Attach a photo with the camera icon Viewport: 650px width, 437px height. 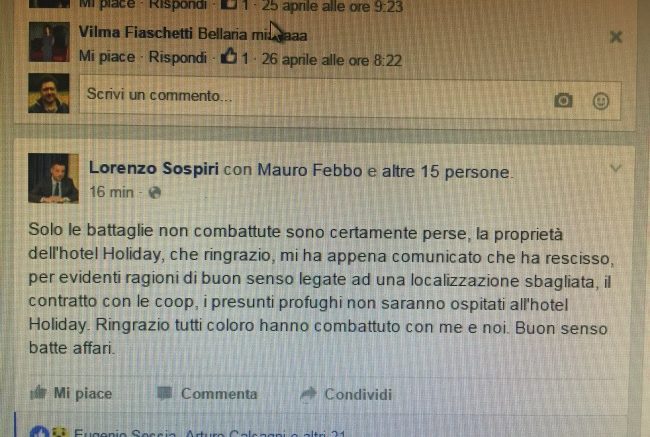coord(563,100)
